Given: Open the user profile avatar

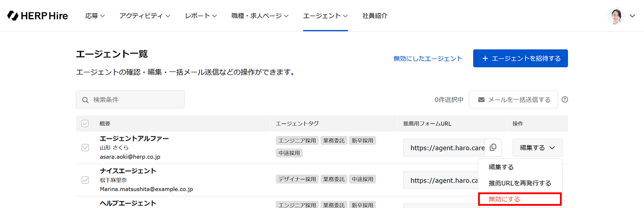Looking at the screenshot, I should point(615,16).
